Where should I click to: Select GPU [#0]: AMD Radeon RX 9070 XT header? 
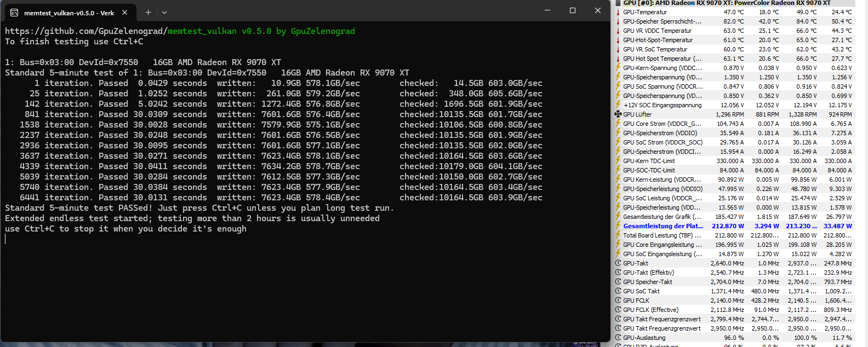click(727, 3)
